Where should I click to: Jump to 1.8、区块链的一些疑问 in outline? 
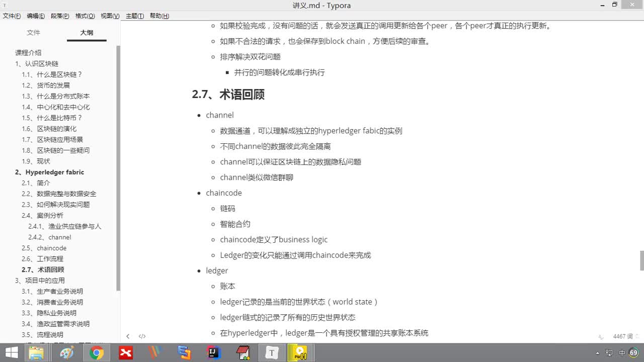click(x=55, y=150)
